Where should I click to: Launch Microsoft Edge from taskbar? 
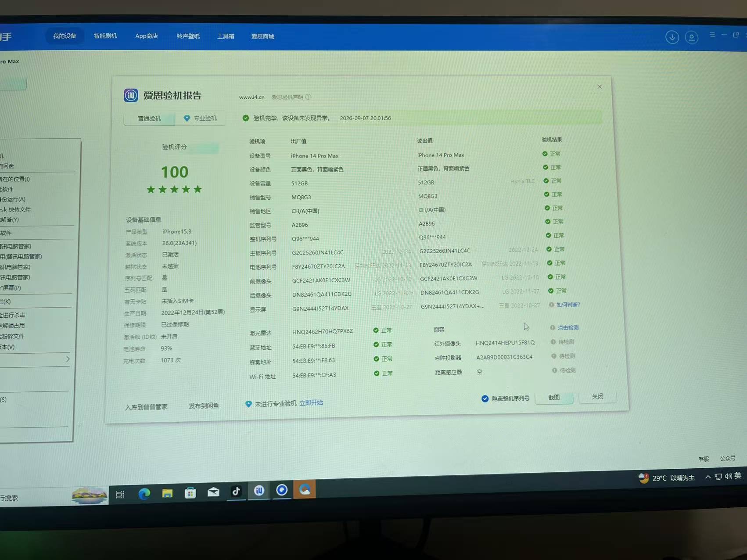(x=144, y=494)
